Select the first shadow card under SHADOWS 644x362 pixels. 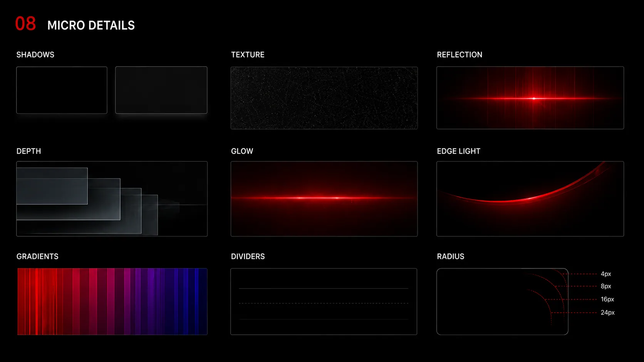click(x=62, y=90)
